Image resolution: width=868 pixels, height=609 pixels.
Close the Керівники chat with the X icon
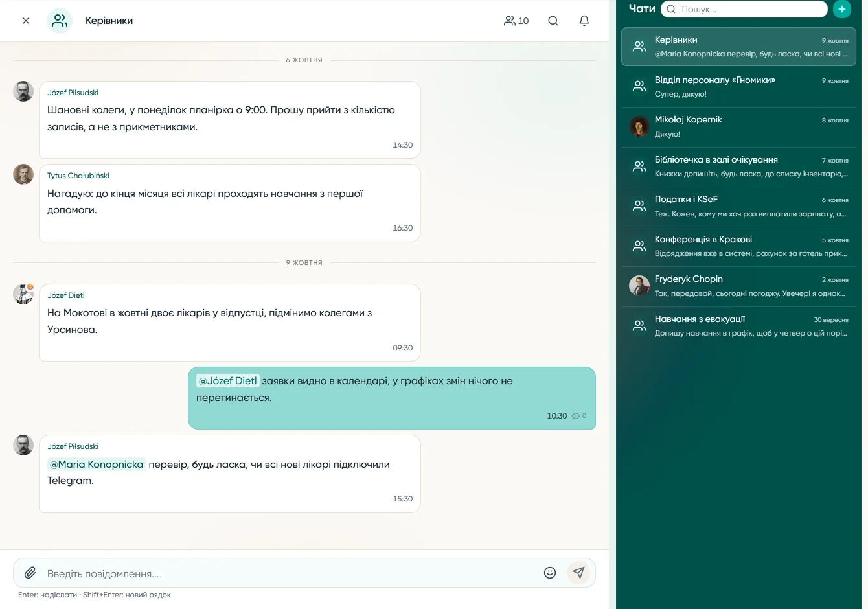coord(26,21)
